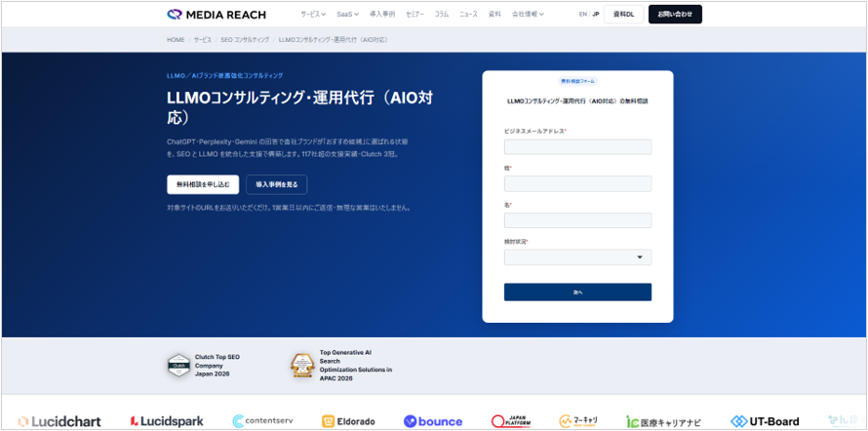Screen dimensions: 868x431
Task: Open the 資料 nav item
Action: coord(494,15)
